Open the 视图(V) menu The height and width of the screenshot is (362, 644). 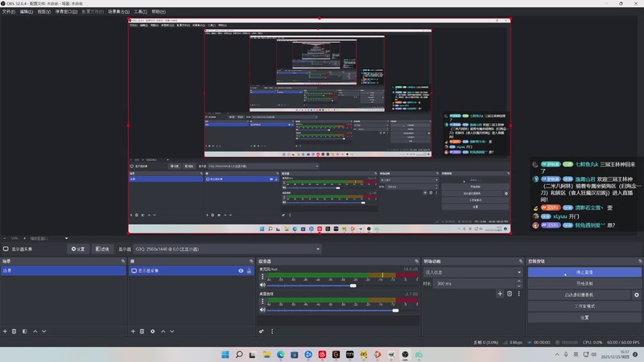pyautogui.click(x=44, y=11)
